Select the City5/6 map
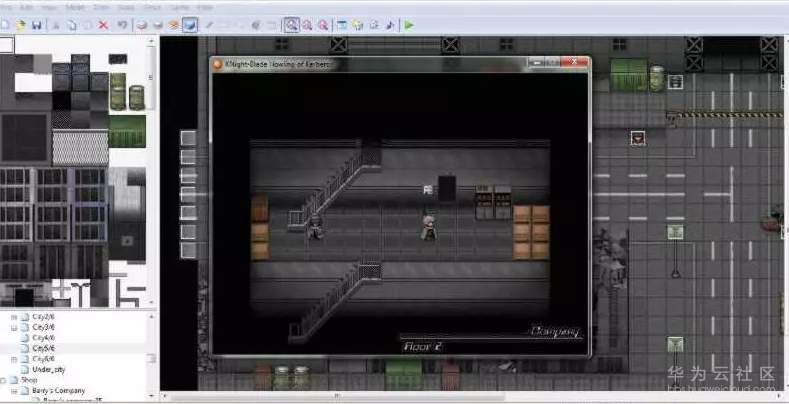The width and height of the screenshot is (789, 404). pyautogui.click(x=43, y=349)
